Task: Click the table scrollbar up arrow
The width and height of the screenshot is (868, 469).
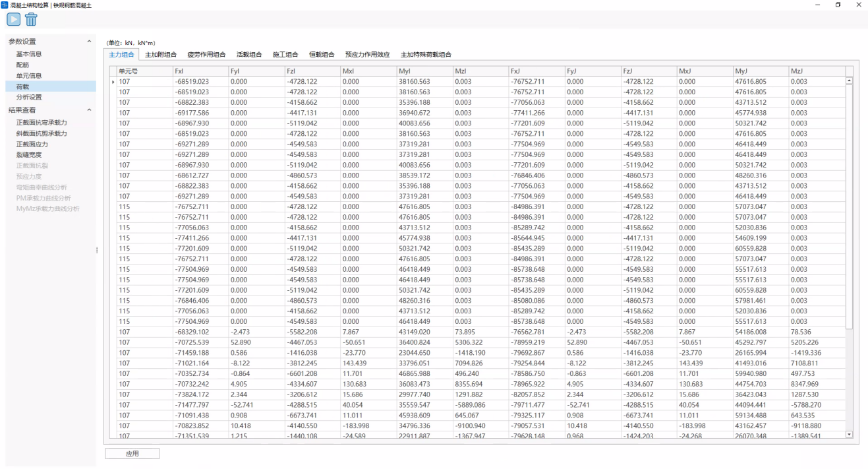Action: [x=849, y=81]
